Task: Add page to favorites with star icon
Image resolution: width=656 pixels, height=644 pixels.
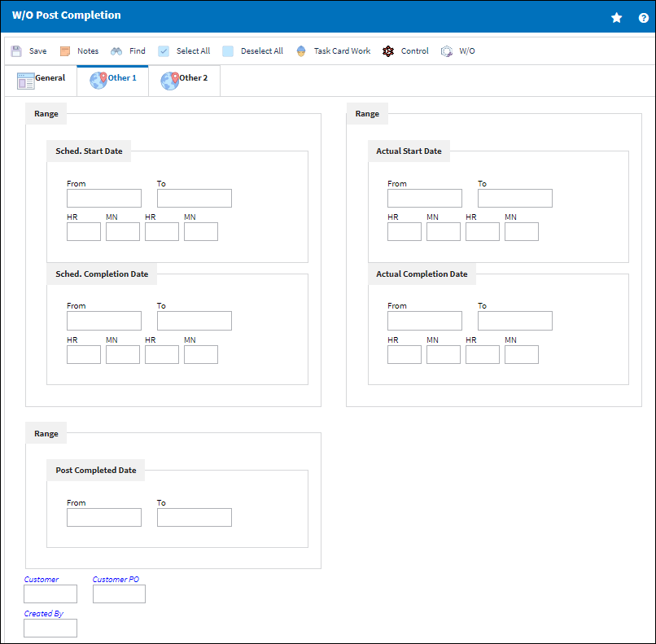Action: (x=617, y=18)
